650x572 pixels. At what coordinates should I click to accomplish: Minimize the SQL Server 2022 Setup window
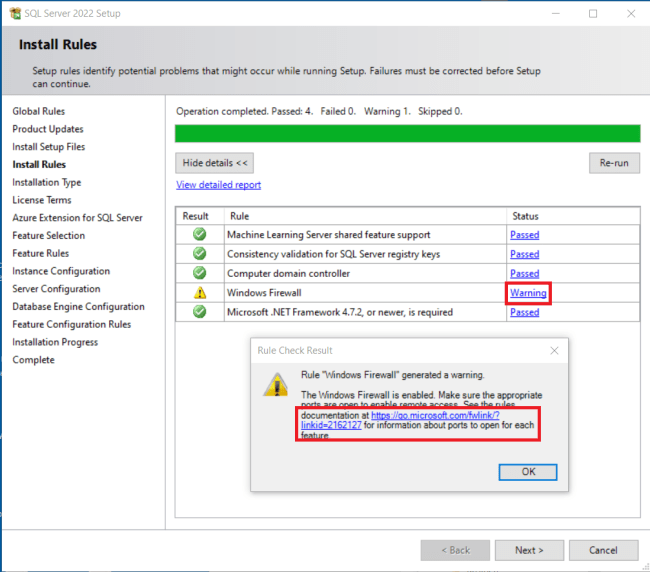pos(556,14)
